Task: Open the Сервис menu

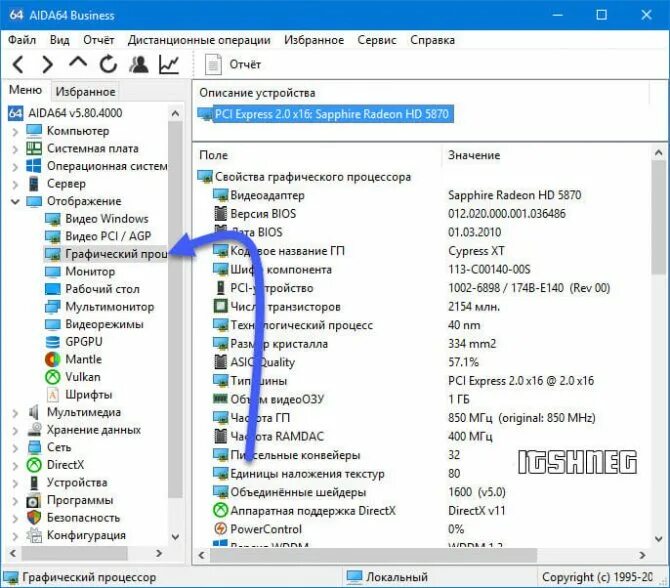Action: (377, 40)
